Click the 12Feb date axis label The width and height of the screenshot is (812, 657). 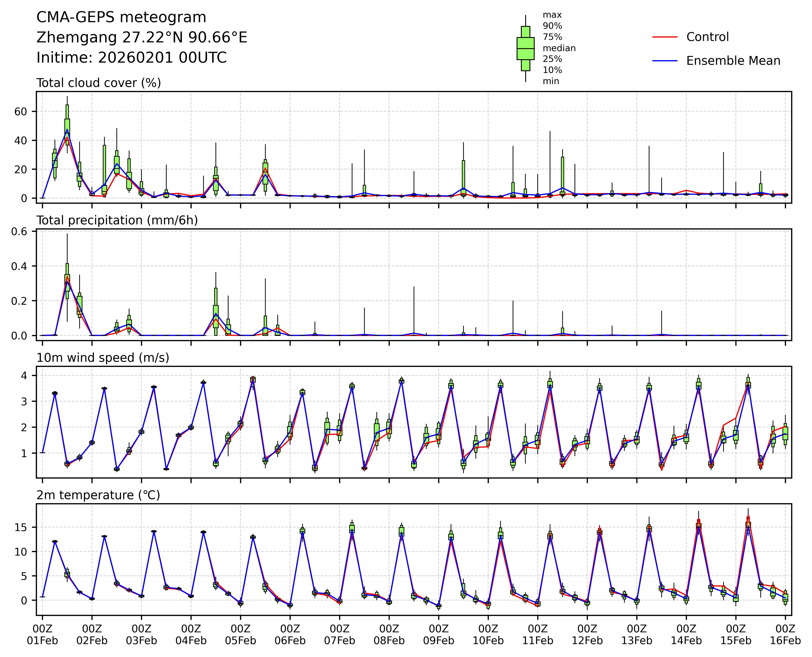point(587,641)
